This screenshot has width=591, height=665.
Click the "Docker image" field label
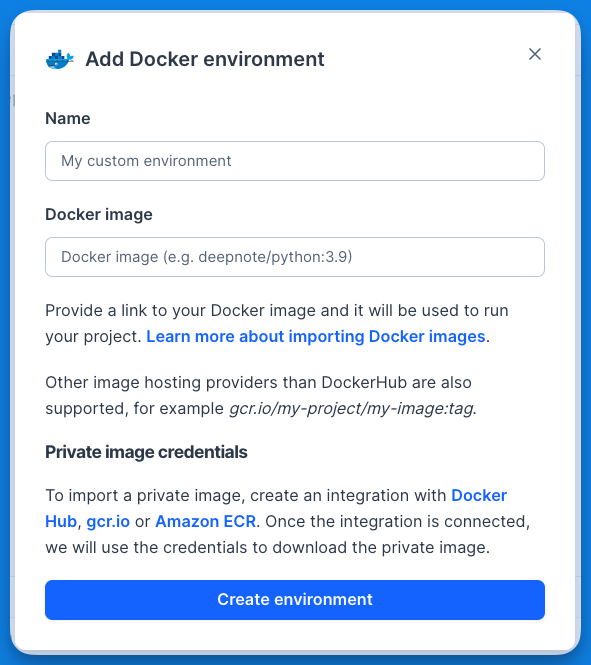click(99, 214)
